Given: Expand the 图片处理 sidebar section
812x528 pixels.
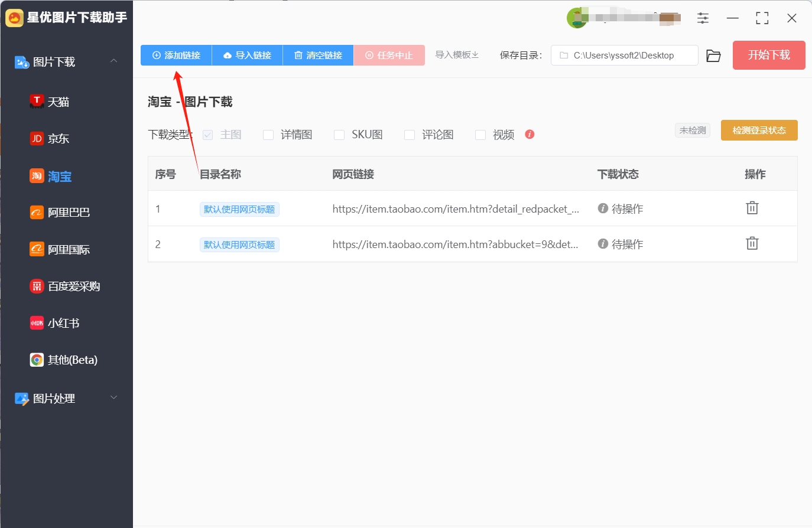Looking at the screenshot, I should (114, 398).
